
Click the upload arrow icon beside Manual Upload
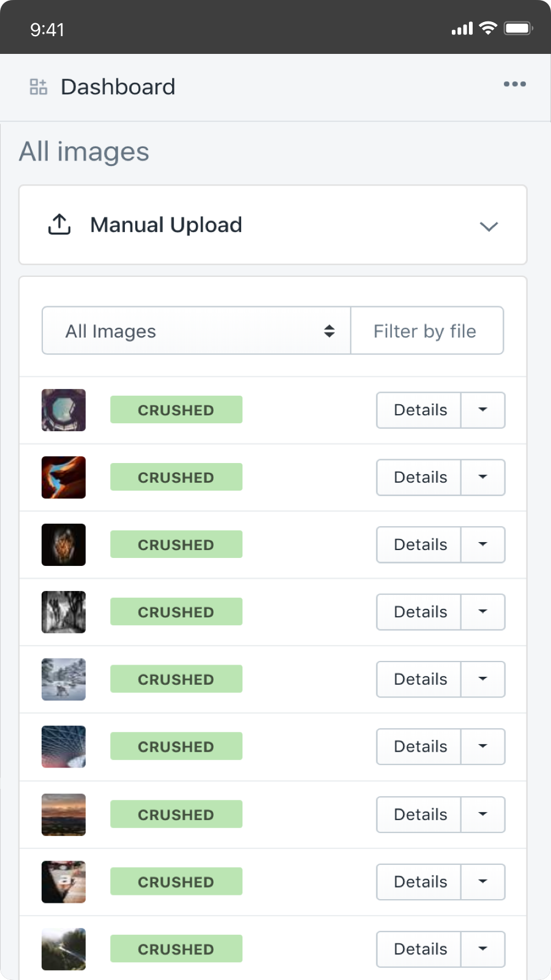click(58, 224)
